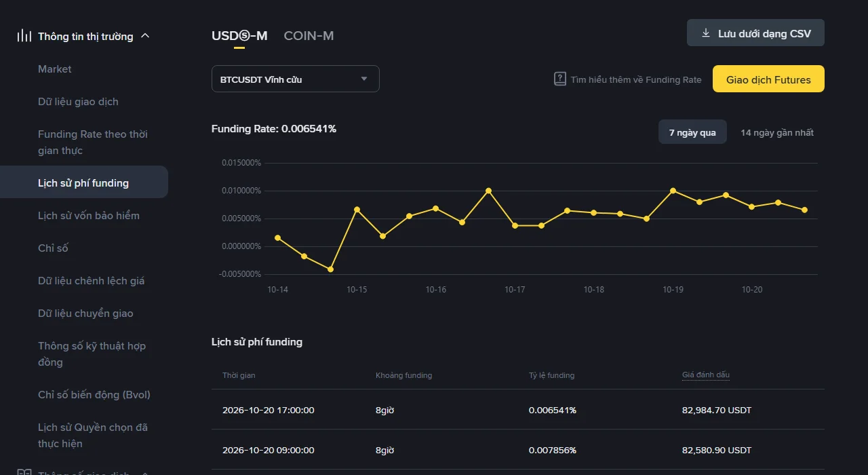Open Chỉ số in the sidebar
Viewport: 868px width, 475px height.
pyautogui.click(x=53, y=248)
